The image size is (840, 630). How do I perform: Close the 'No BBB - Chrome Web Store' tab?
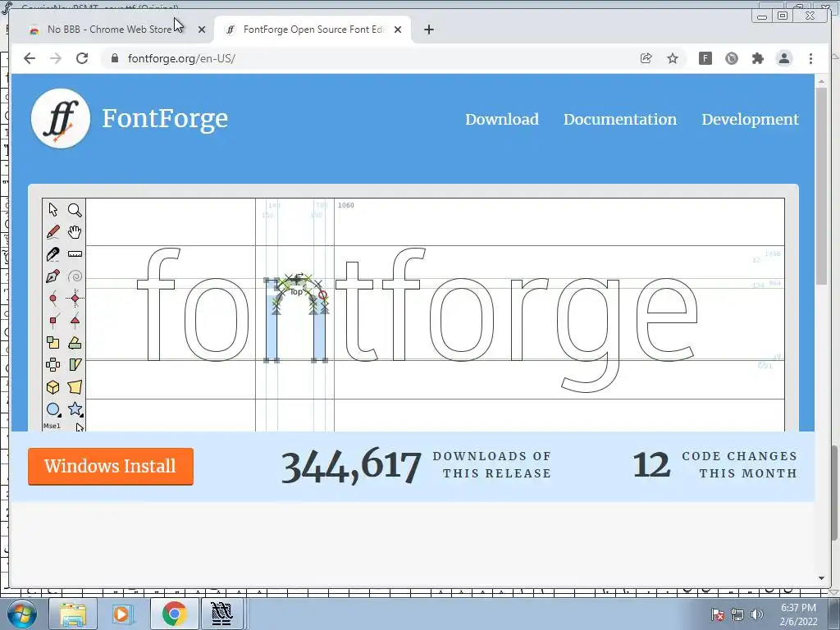(x=202, y=30)
